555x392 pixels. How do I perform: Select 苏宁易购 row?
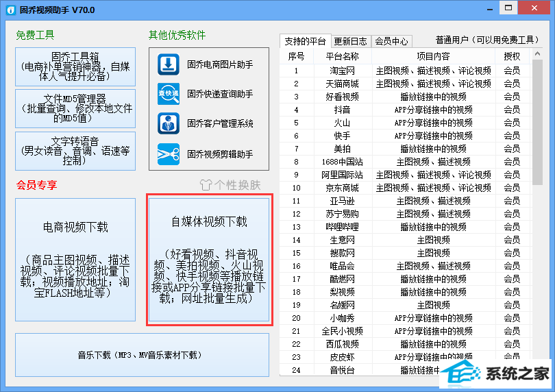[x=406, y=214]
